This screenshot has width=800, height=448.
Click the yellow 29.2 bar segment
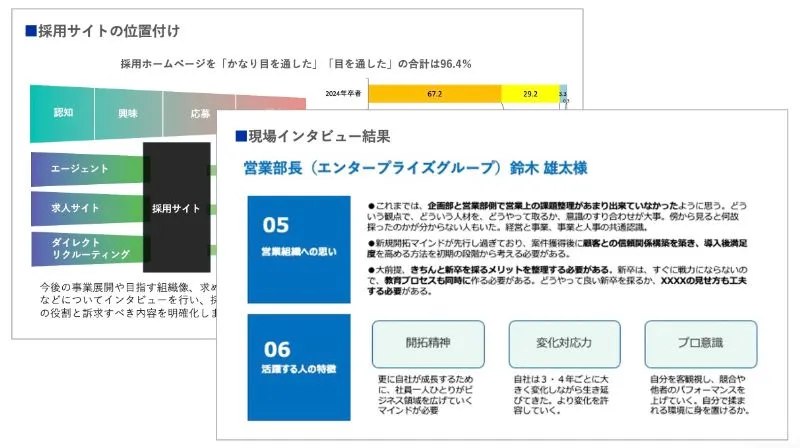(530, 94)
